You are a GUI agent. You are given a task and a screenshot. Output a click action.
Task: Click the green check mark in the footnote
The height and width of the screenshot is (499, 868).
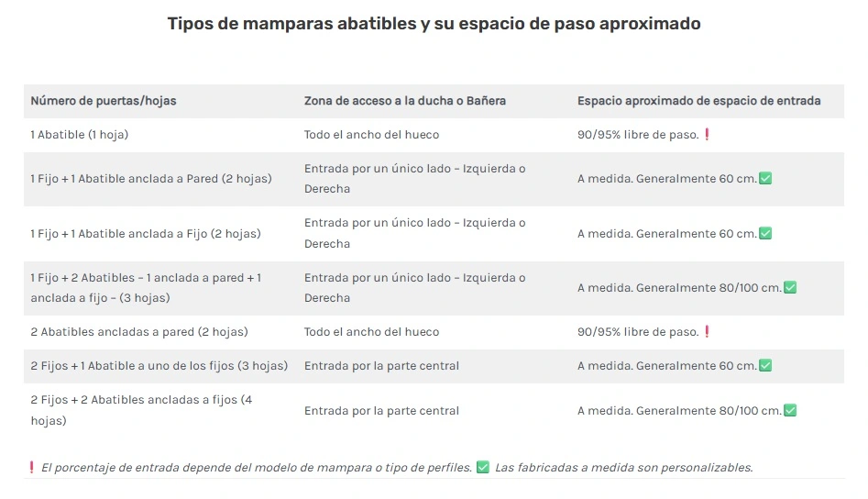click(483, 468)
